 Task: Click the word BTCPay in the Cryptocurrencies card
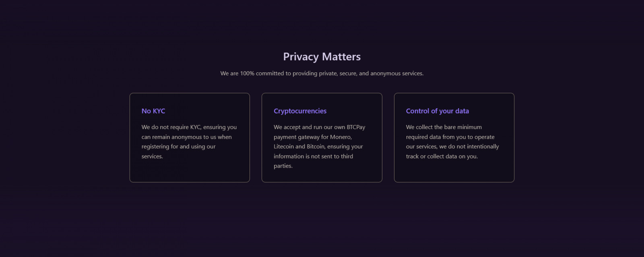356,127
